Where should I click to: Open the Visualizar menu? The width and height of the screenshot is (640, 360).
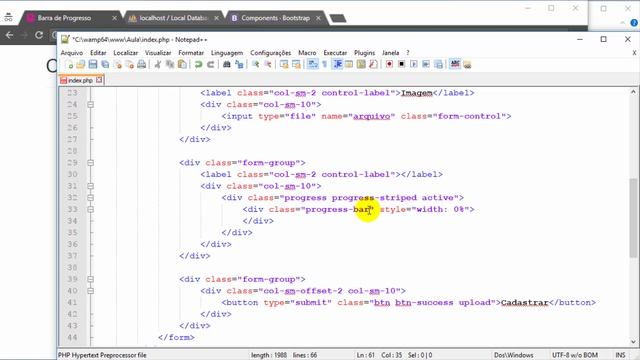pyautogui.click(x=158, y=53)
